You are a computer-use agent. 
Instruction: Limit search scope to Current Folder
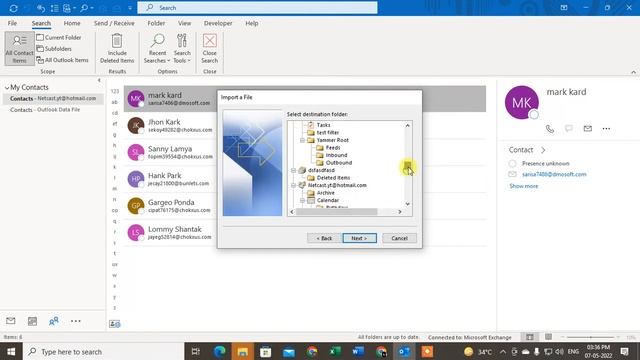[59, 37]
